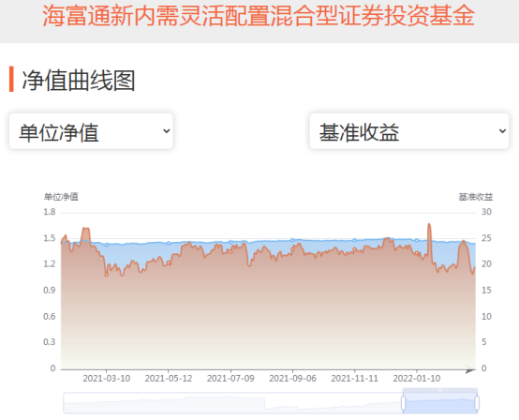519x420 pixels.
Task: Click the 2021-09-06 axis date label
Action: 292,378
